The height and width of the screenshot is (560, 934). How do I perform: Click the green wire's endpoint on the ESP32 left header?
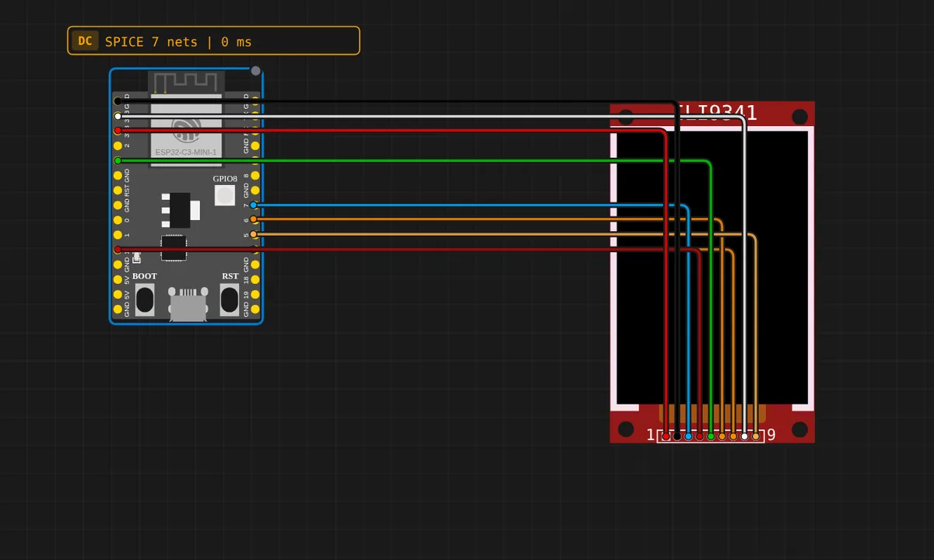coord(118,160)
